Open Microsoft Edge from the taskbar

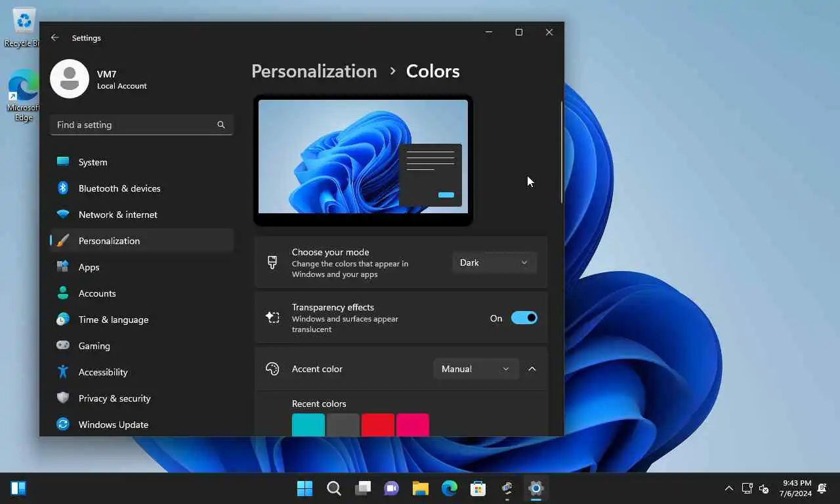click(x=449, y=488)
